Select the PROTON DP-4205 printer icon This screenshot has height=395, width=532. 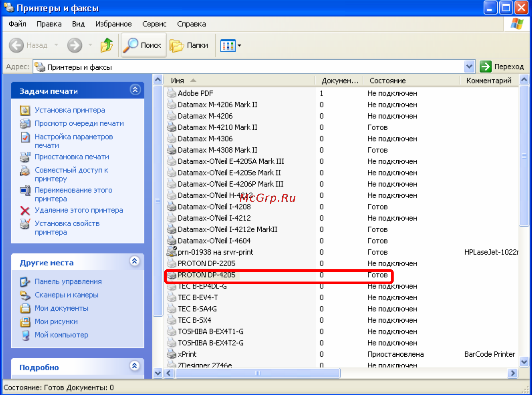[x=171, y=275]
